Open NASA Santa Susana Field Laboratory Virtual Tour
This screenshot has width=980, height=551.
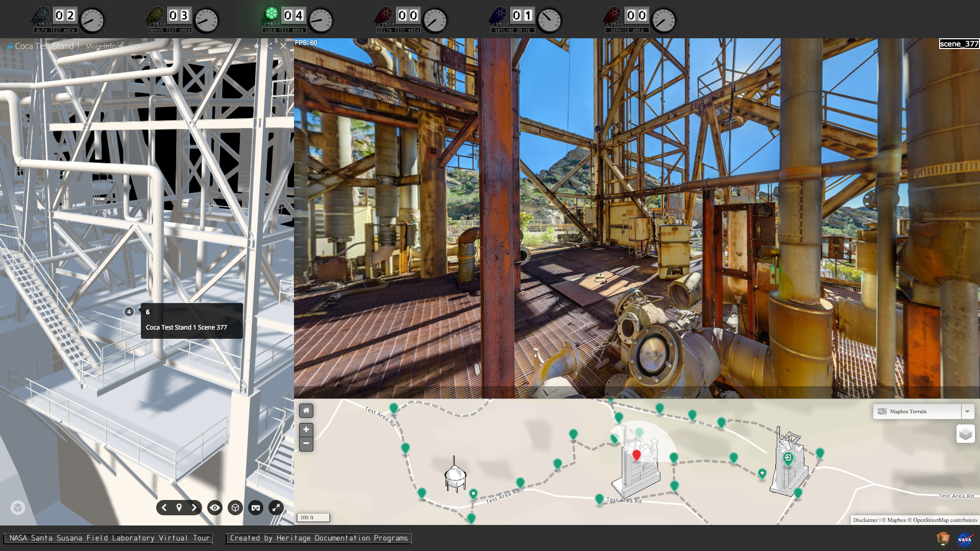pyautogui.click(x=109, y=538)
